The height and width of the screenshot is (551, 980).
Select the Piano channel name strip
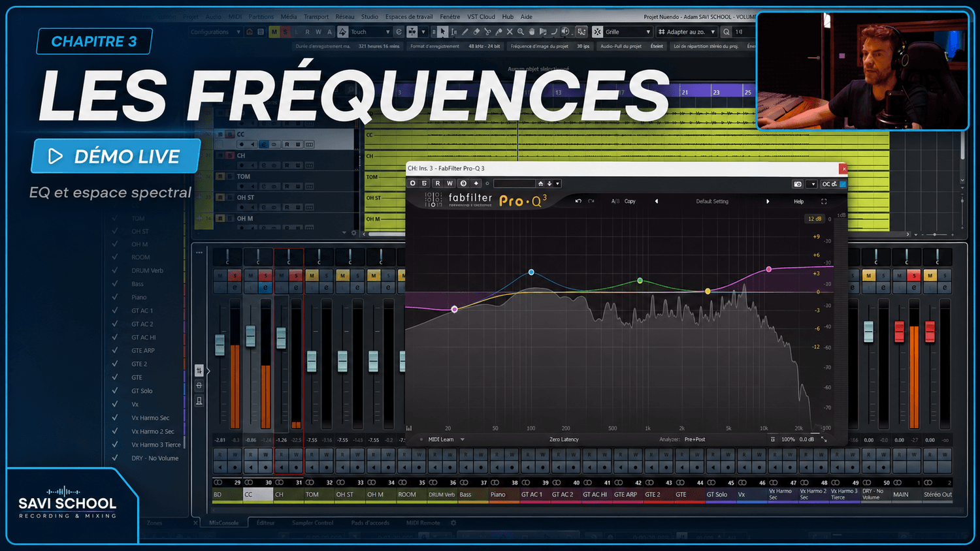[x=504, y=495]
